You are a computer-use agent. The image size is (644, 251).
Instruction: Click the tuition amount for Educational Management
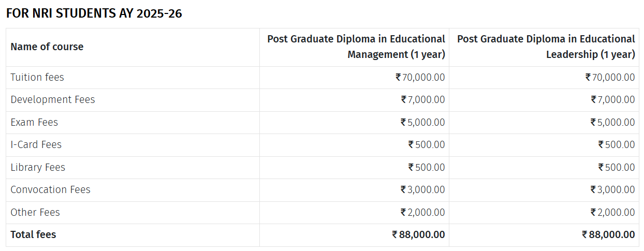click(420, 77)
